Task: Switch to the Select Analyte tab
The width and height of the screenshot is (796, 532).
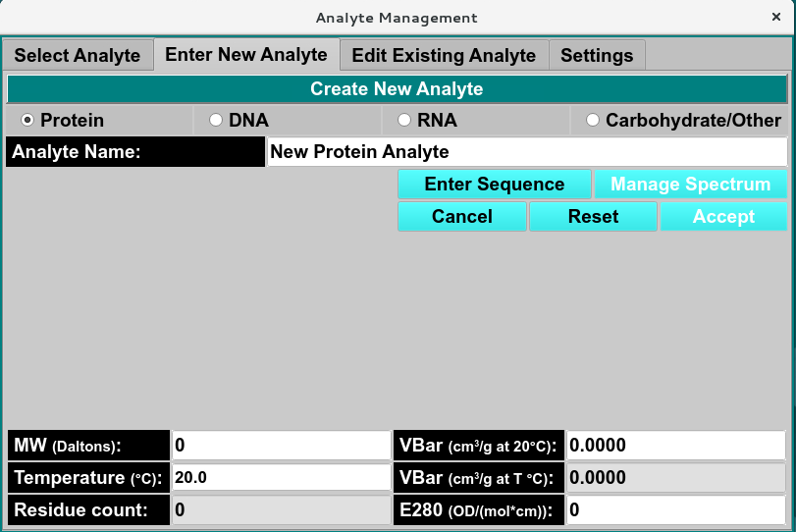Action: tap(78, 55)
